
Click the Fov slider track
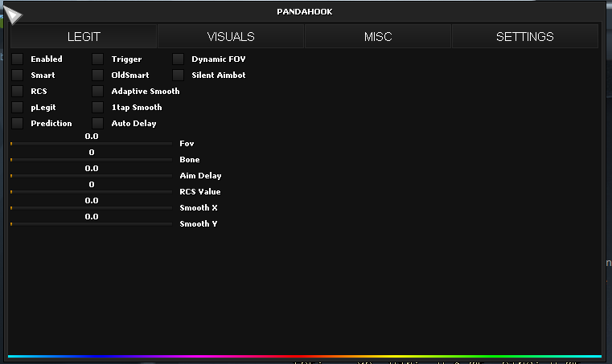(x=92, y=144)
